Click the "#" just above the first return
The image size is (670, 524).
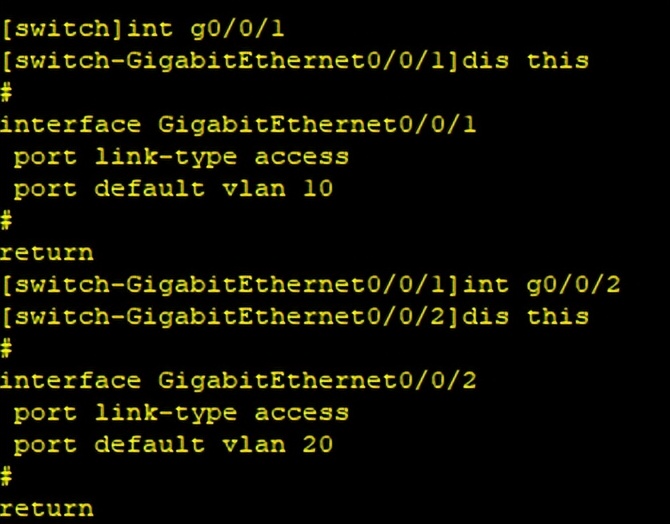tap(6, 221)
